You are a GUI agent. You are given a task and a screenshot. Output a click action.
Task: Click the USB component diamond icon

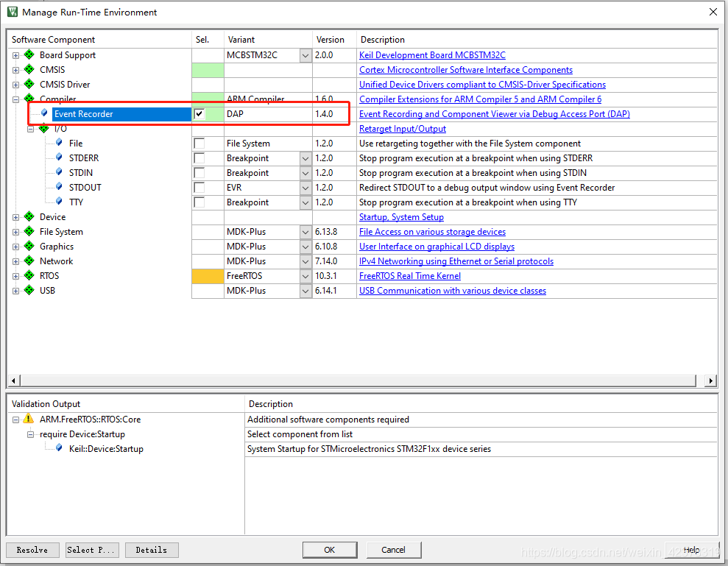click(x=29, y=290)
